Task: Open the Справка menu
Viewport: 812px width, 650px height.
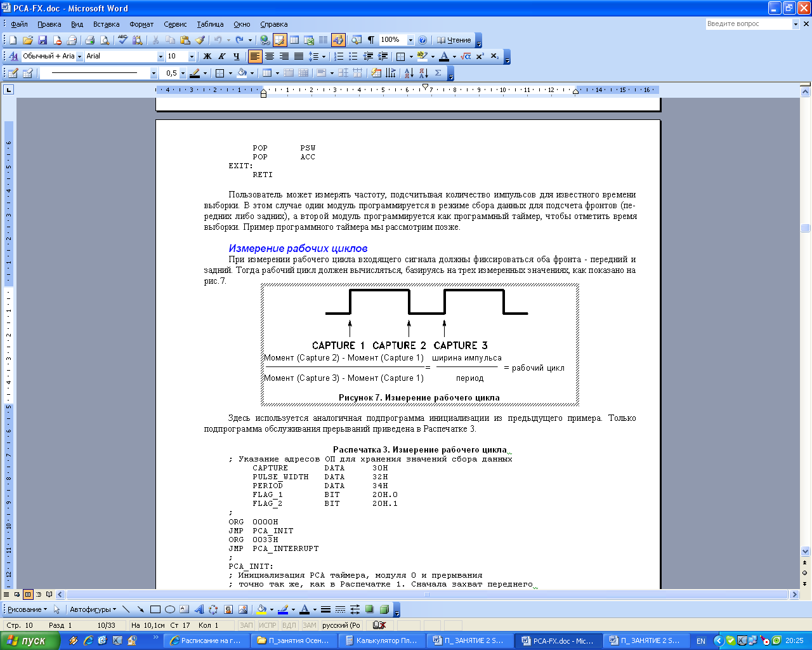Action: 273,24
